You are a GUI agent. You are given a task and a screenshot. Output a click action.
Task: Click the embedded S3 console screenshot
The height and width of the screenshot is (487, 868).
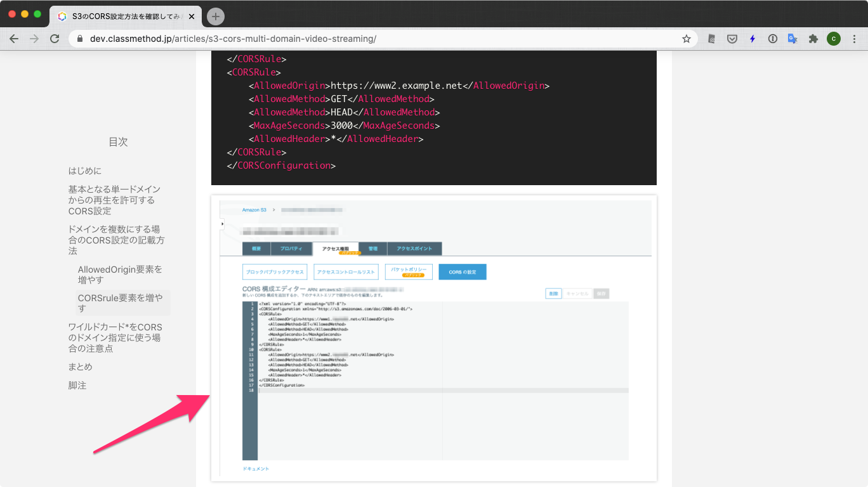tap(435, 336)
